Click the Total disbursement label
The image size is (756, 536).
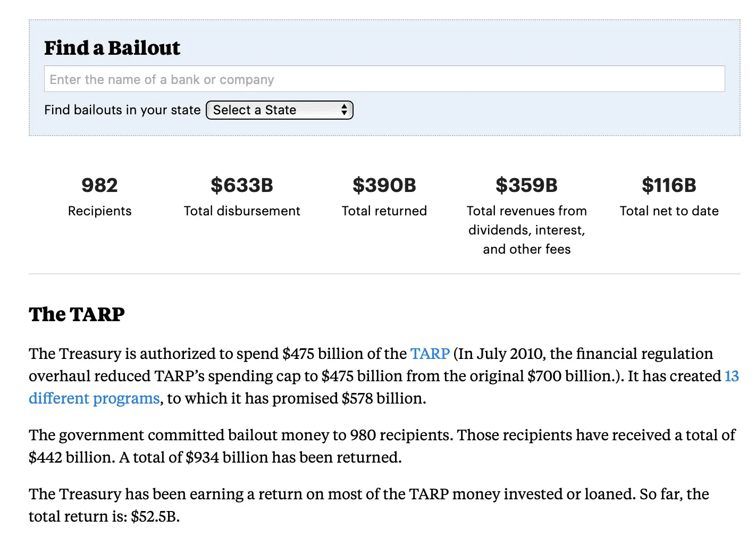tap(242, 211)
